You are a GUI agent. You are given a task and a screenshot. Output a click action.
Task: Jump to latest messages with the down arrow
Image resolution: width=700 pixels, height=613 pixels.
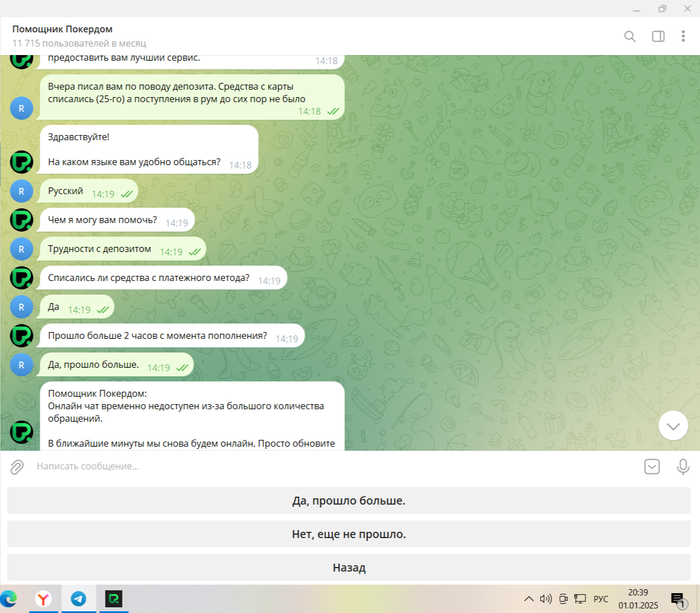(x=673, y=425)
